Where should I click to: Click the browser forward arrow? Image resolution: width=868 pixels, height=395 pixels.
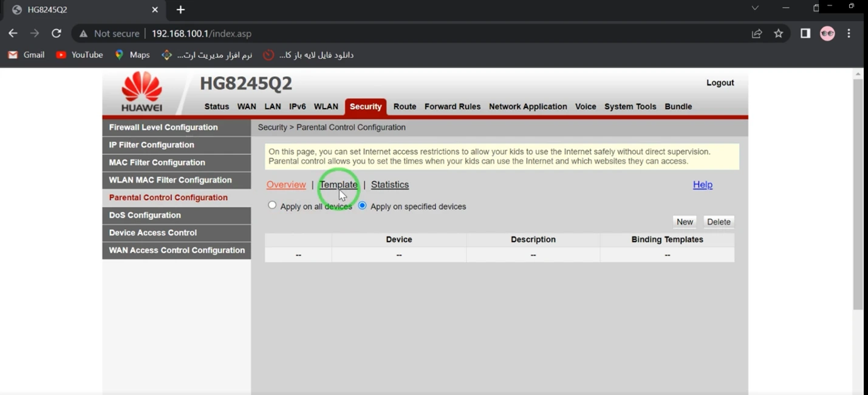[35, 33]
